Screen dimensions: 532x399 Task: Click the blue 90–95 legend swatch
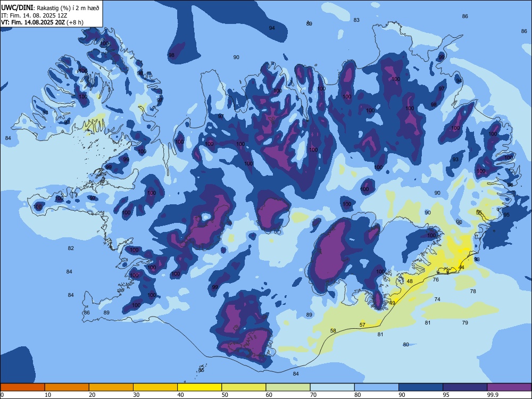[421, 387]
